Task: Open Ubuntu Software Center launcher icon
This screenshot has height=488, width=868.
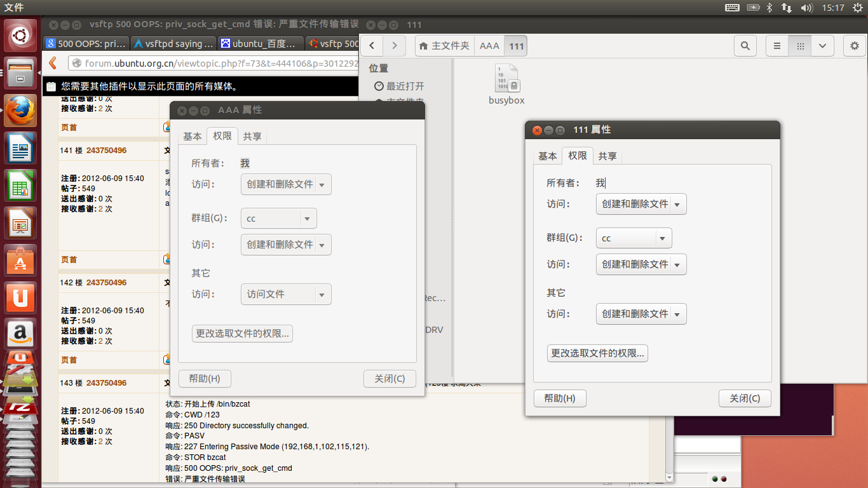Action: tap(21, 261)
